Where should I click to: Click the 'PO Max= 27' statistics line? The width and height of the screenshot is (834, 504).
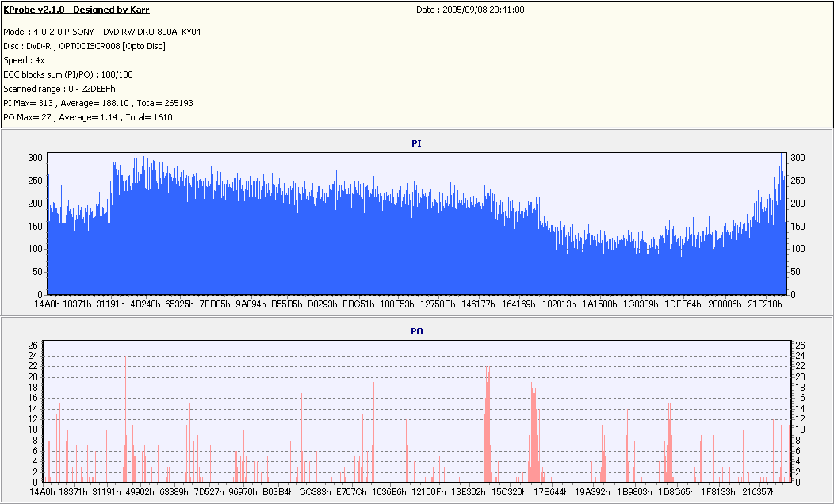coord(88,117)
